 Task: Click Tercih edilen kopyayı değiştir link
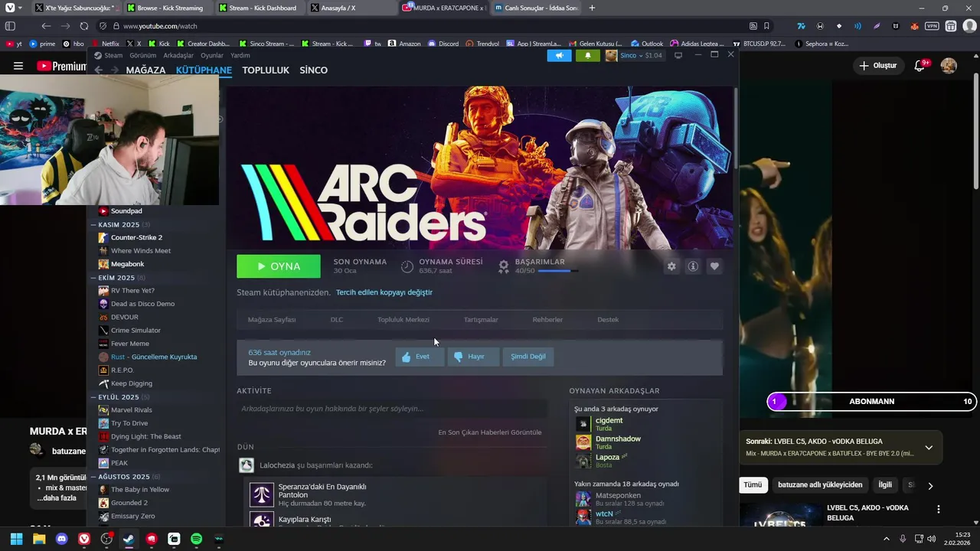(384, 292)
